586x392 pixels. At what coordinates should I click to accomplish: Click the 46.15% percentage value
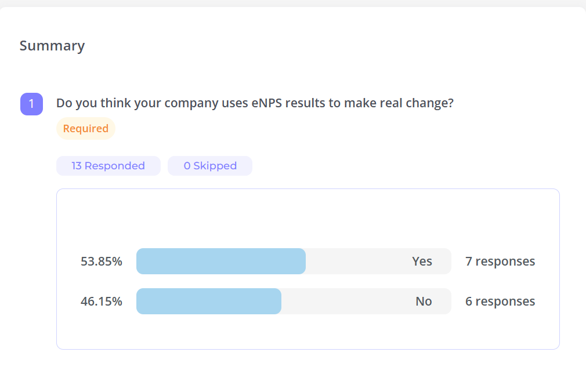coord(102,302)
